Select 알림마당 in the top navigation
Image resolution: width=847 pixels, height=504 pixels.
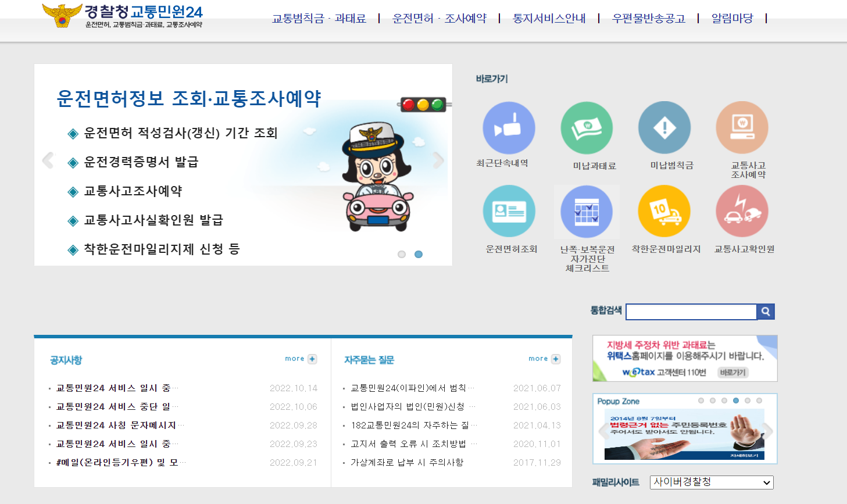pos(731,18)
